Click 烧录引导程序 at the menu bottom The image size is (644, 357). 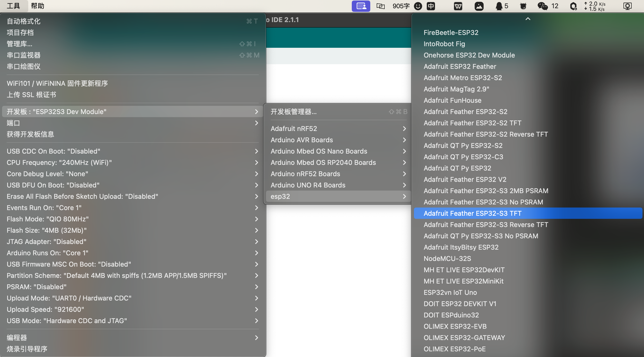pyautogui.click(x=27, y=349)
